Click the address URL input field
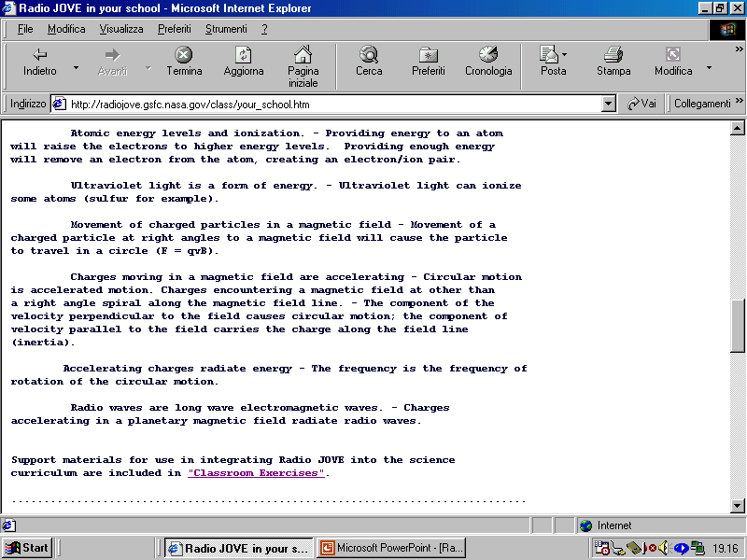 (x=327, y=104)
